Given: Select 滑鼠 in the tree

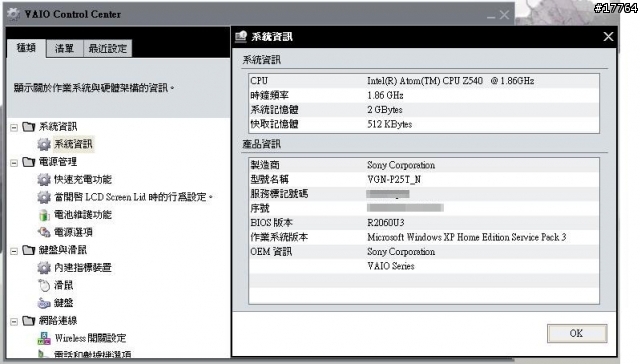Looking at the screenshot, I should (x=64, y=285).
